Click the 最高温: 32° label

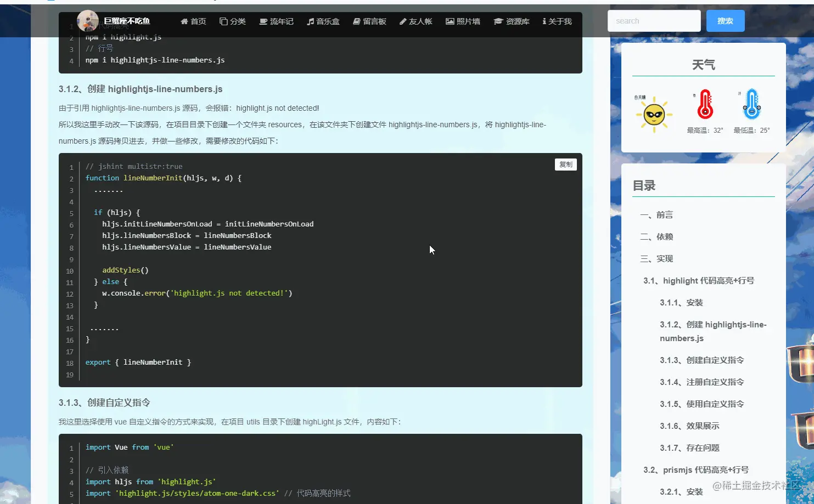coord(705,131)
